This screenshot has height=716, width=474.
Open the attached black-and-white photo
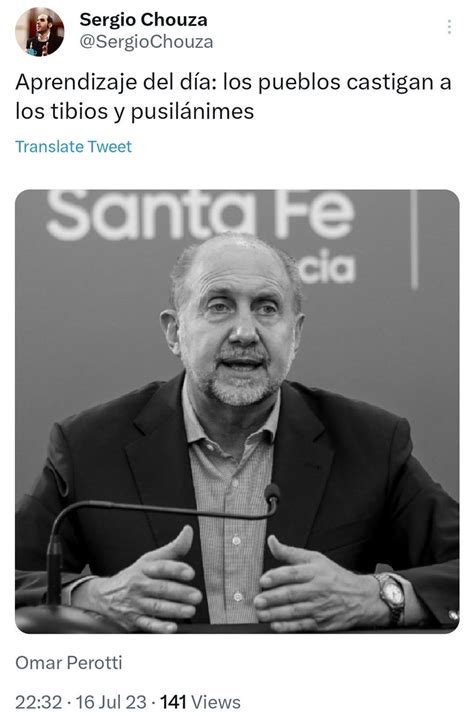237,411
